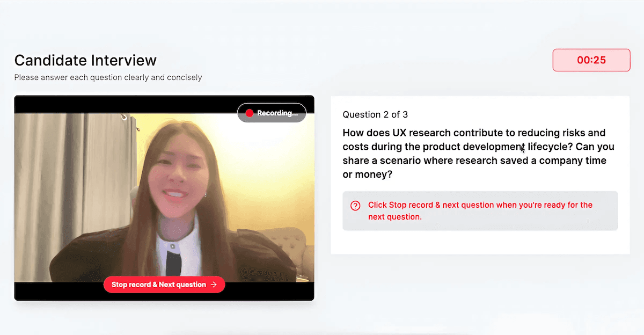Toggle recording using the Recording... status pill
The height and width of the screenshot is (335, 644).
(x=271, y=113)
